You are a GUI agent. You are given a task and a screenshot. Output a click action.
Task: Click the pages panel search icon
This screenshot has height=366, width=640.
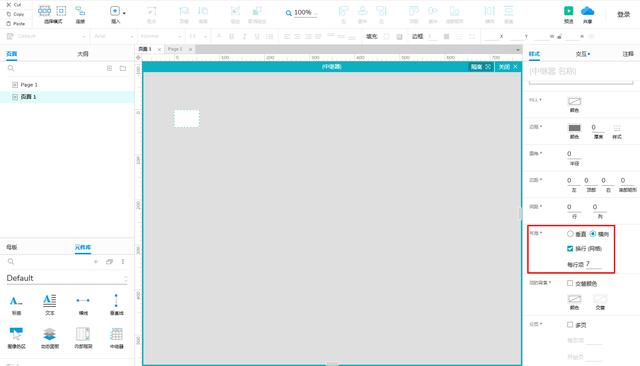point(11,68)
